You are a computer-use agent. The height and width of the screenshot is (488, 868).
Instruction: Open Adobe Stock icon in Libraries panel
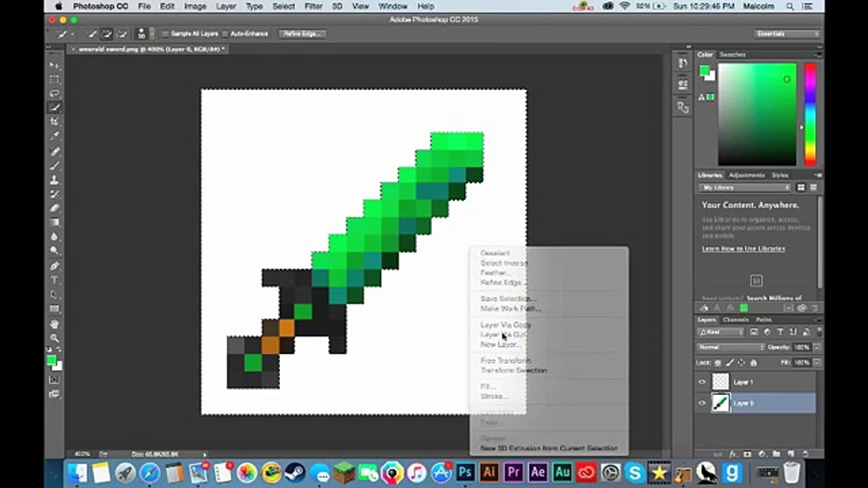point(756,281)
